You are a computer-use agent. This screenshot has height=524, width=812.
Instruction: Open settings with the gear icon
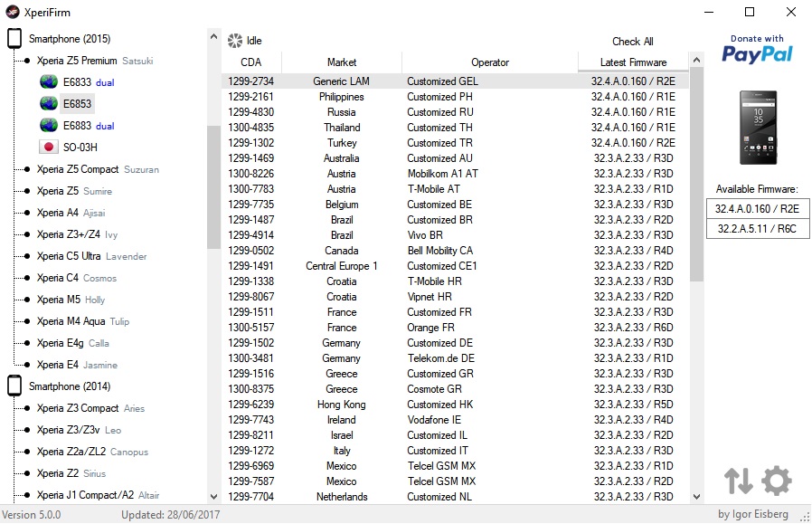(x=777, y=481)
